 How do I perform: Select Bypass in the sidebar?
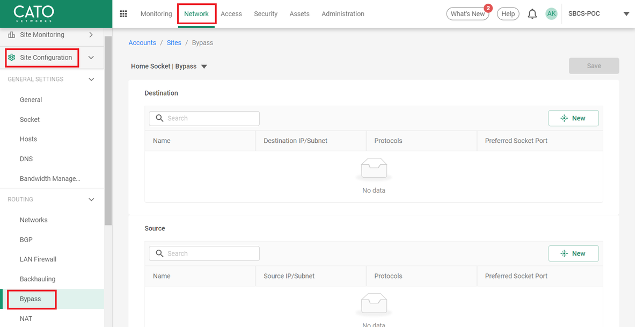pos(31,299)
